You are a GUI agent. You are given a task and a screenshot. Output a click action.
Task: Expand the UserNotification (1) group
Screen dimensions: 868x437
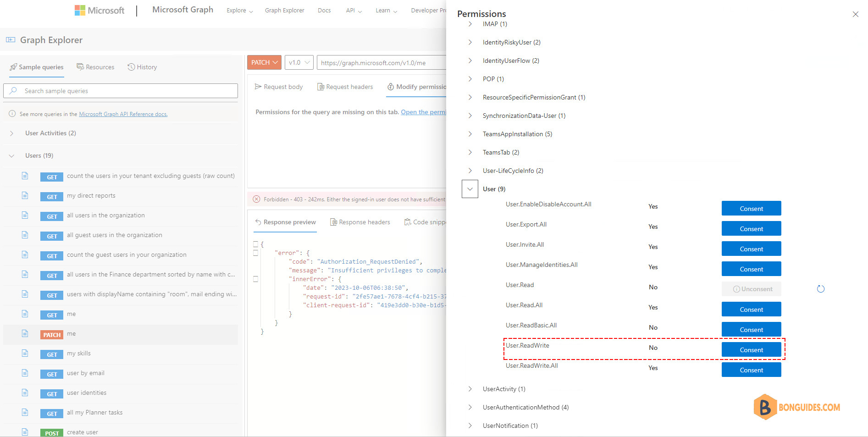point(470,426)
